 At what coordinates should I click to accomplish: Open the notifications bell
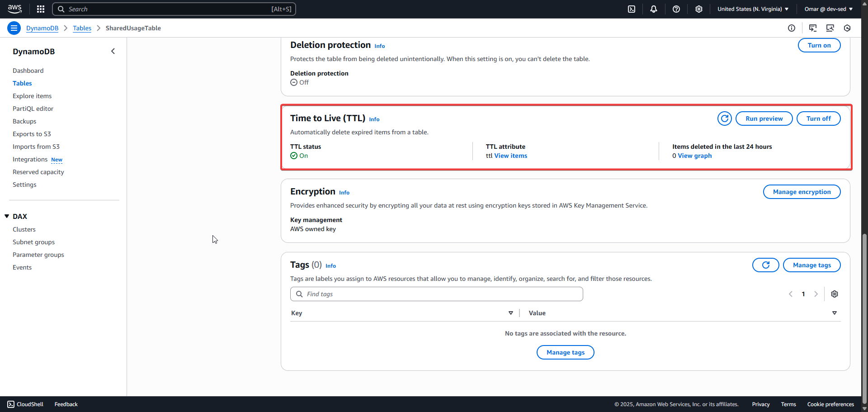click(x=654, y=9)
